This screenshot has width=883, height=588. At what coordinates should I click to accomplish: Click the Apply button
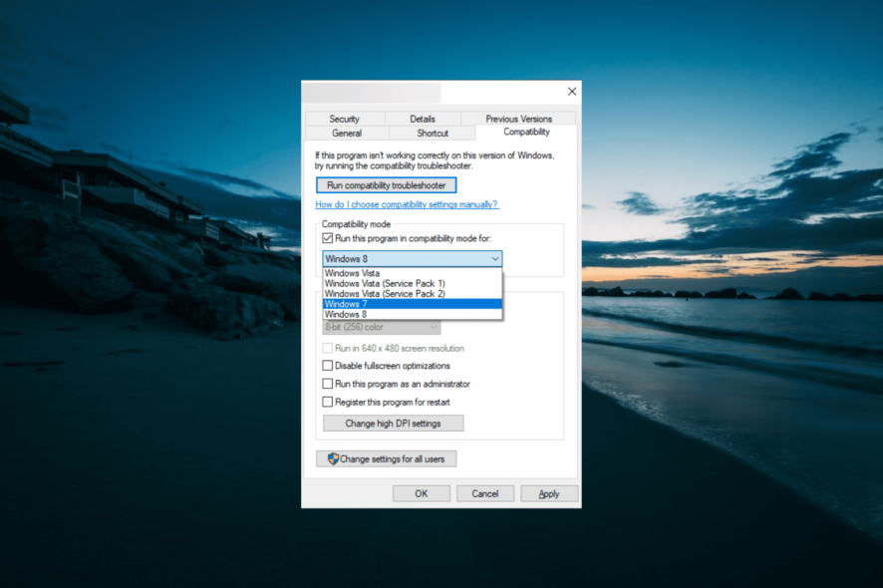pyautogui.click(x=549, y=494)
